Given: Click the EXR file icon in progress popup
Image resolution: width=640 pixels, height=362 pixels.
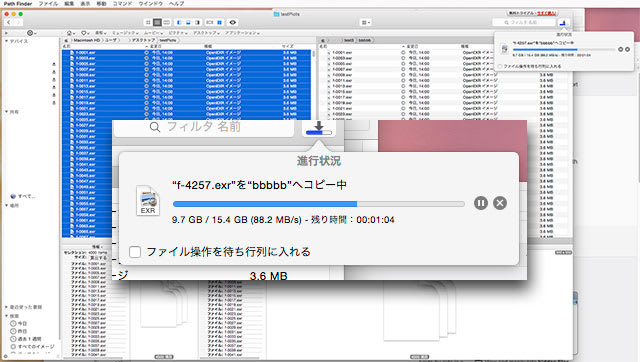Looking at the screenshot, I should [148, 200].
